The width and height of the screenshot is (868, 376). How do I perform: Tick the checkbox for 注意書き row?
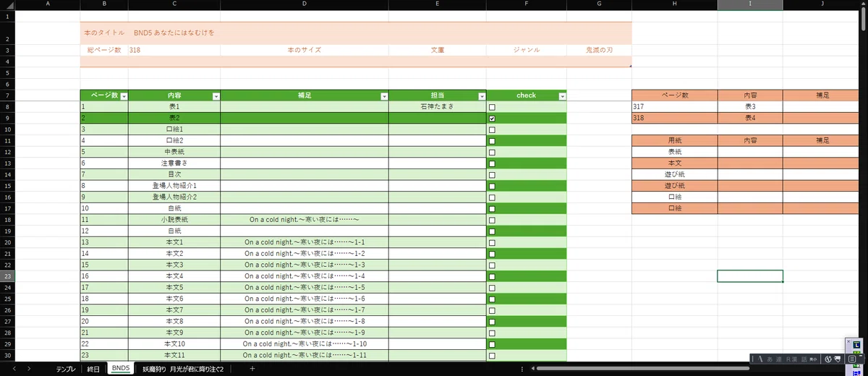tap(493, 163)
